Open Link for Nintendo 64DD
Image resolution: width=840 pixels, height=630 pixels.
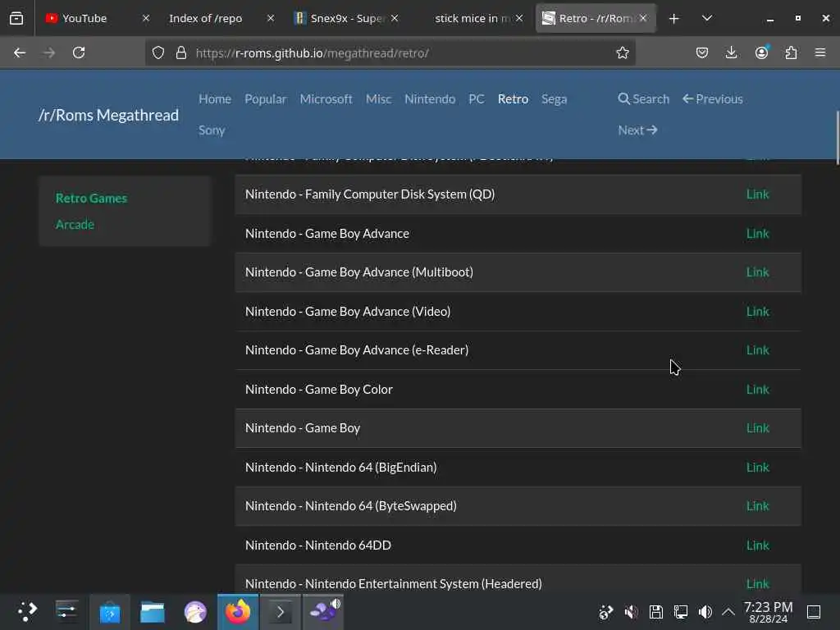click(757, 545)
